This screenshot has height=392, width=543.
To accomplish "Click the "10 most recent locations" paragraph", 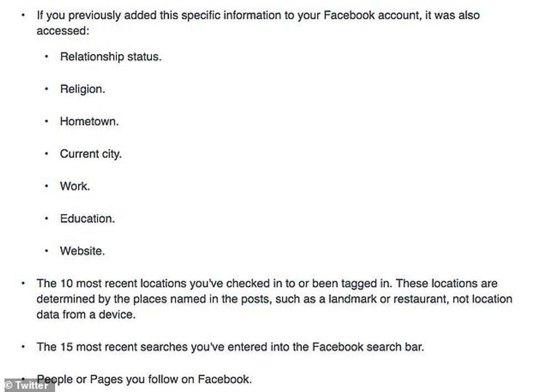I will [274, 299].
